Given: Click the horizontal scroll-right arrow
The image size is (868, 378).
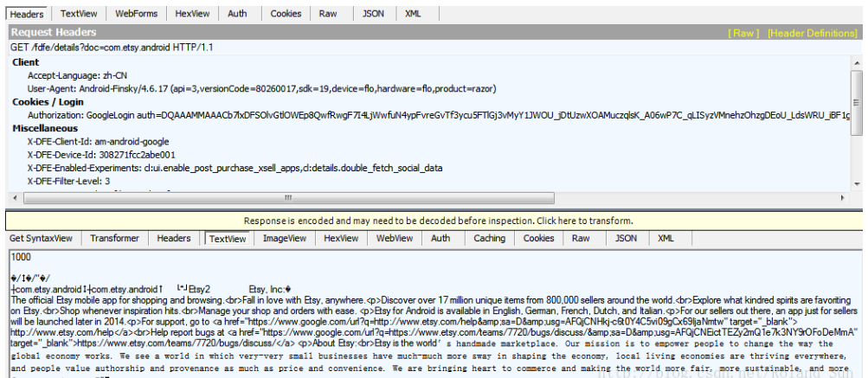Looking at the screenshot, I should pyautogui.click(x=843, y=197).
